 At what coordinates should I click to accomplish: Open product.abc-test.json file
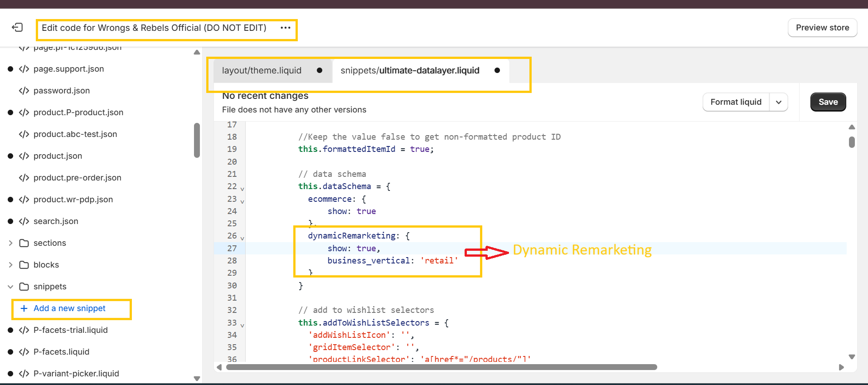pos(75,134)
